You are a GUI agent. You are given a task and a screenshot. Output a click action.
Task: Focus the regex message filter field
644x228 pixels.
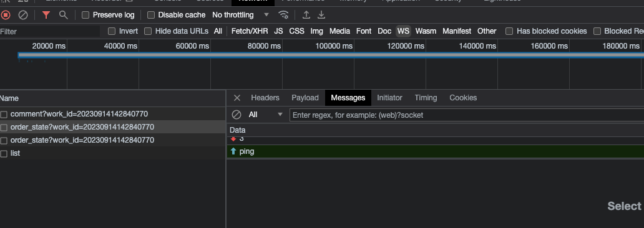coord(467,115)
